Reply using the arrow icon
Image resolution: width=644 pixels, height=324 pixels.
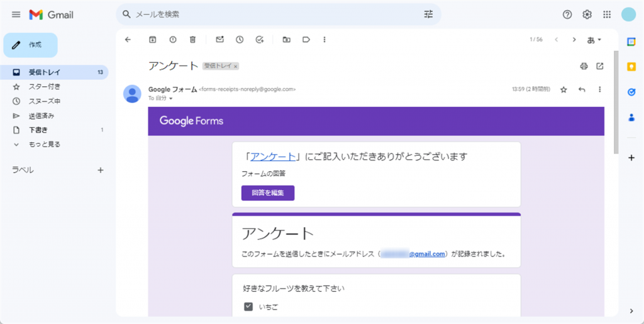pyautogui.click(x=582, y=89)
